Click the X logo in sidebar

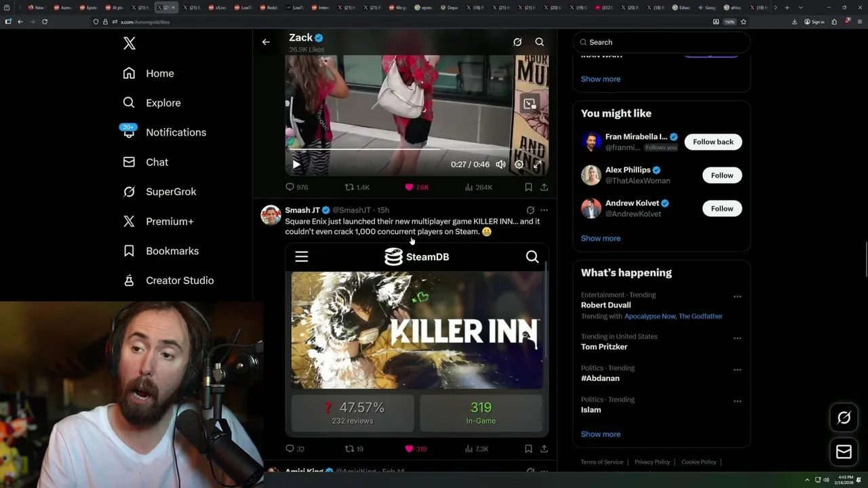point(130,43)
